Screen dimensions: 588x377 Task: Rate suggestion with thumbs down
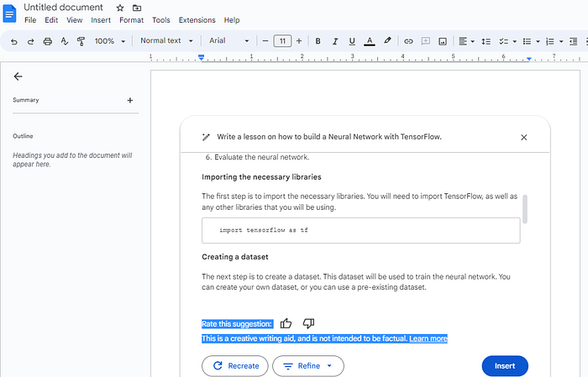pos(308,323)
